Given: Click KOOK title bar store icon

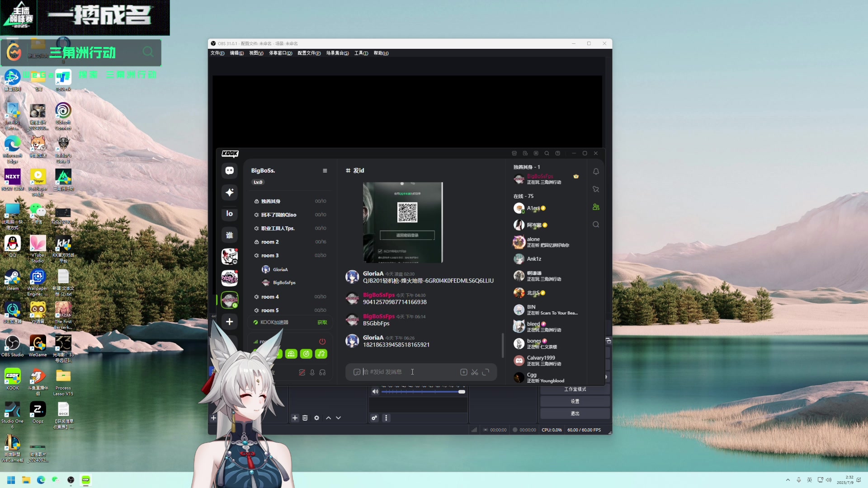Looking at the screenshot, I should [x=514, y=153].
